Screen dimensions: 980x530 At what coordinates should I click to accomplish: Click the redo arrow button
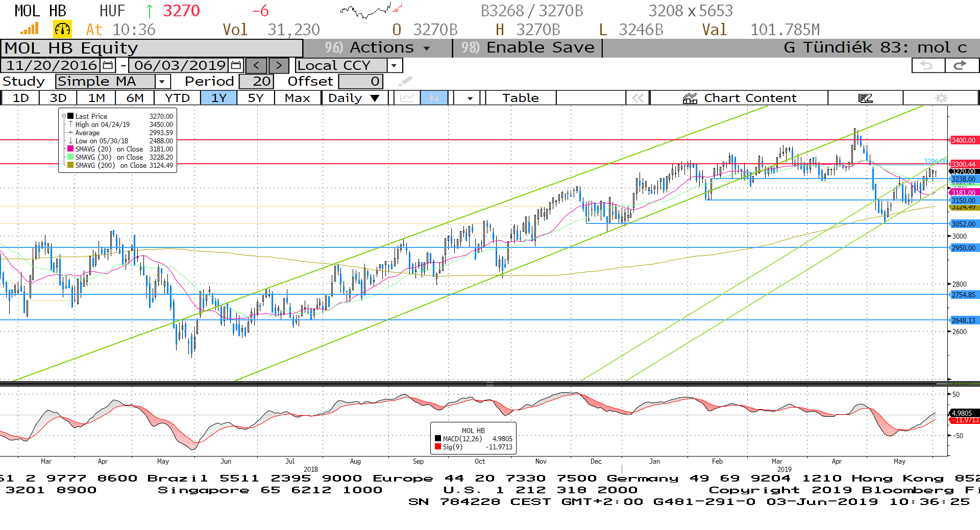[961, 65]
